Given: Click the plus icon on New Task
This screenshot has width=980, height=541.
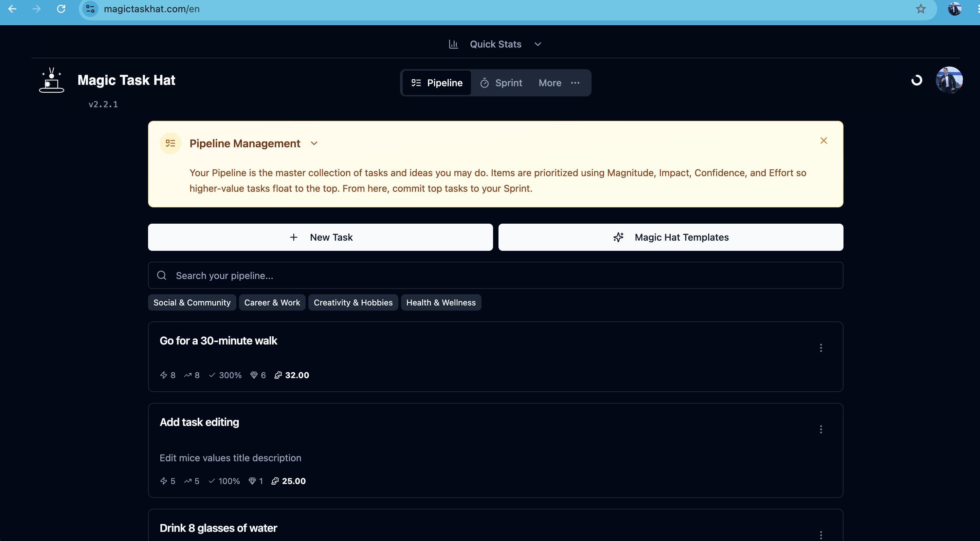Looking at the screenshot, I should pyautogui.click(x=293, y=237).
